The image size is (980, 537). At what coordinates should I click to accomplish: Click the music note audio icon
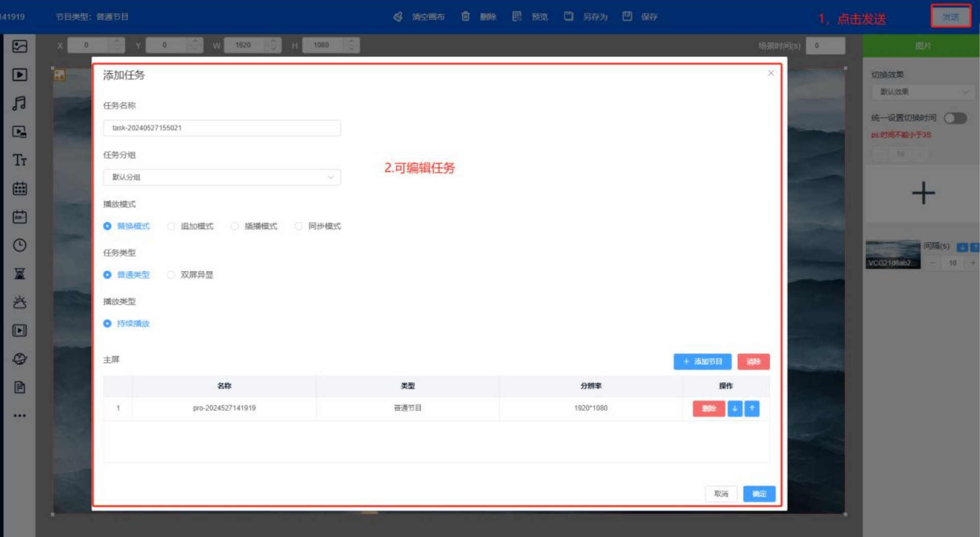point(19,103)
